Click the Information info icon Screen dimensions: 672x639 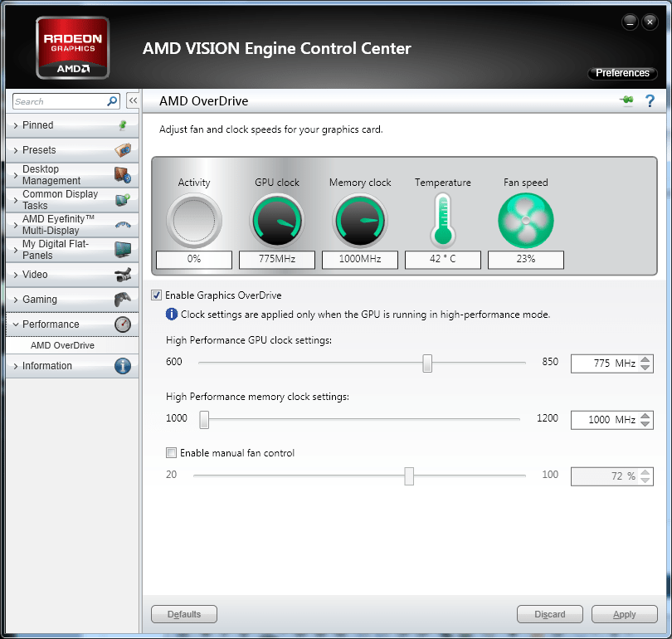point(124,365)
